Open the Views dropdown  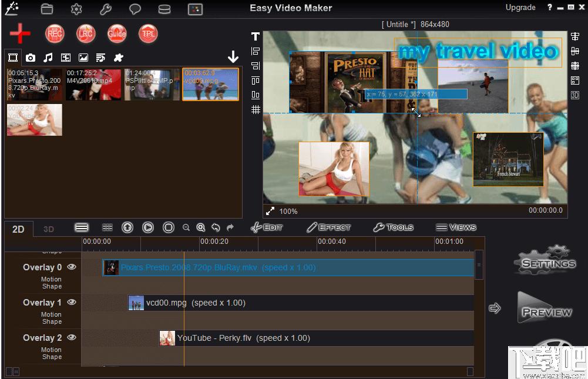tap(456, 227)
